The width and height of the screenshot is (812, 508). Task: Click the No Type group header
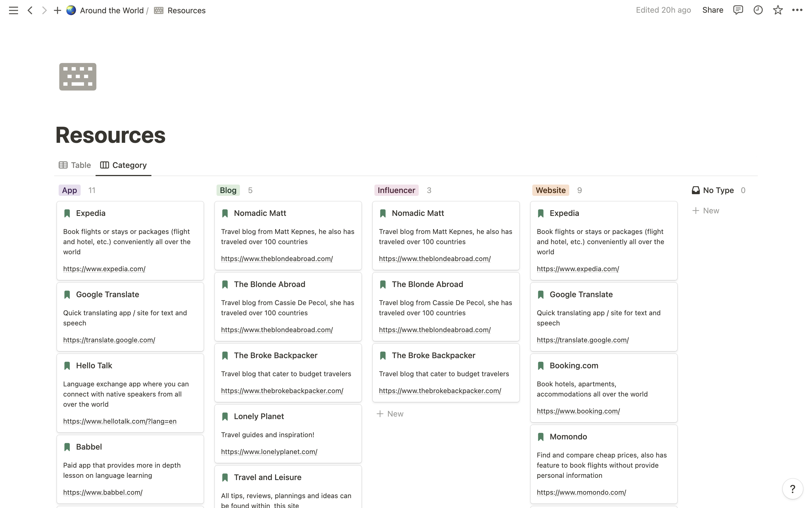pos(718,190)
